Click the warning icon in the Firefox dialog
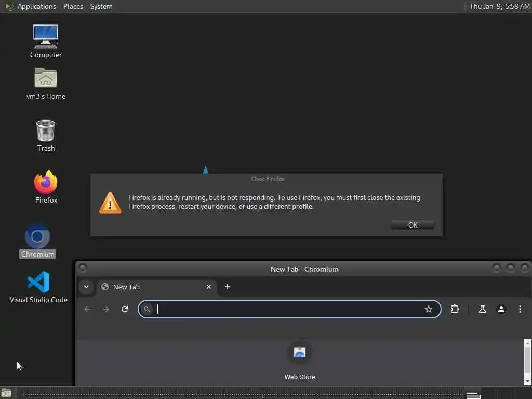The height and width of the screenshot is (399, 532). (x=110, y=203)
